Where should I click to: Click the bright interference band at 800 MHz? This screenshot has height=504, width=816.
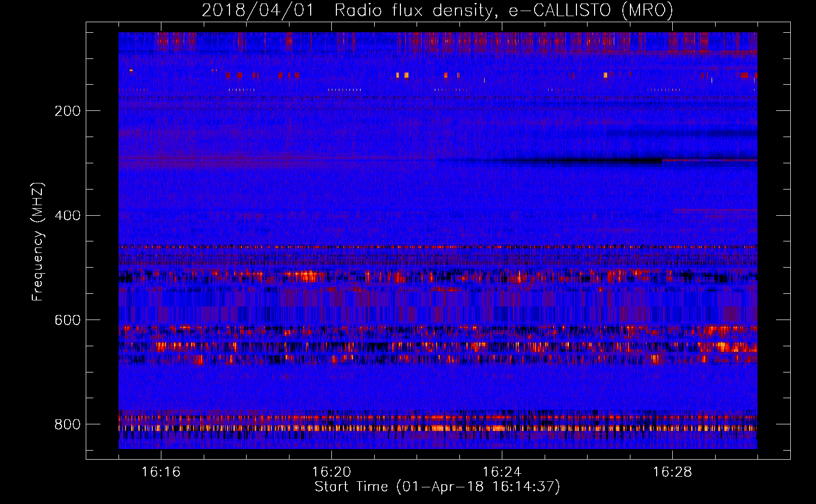click(x=438, y=428)
